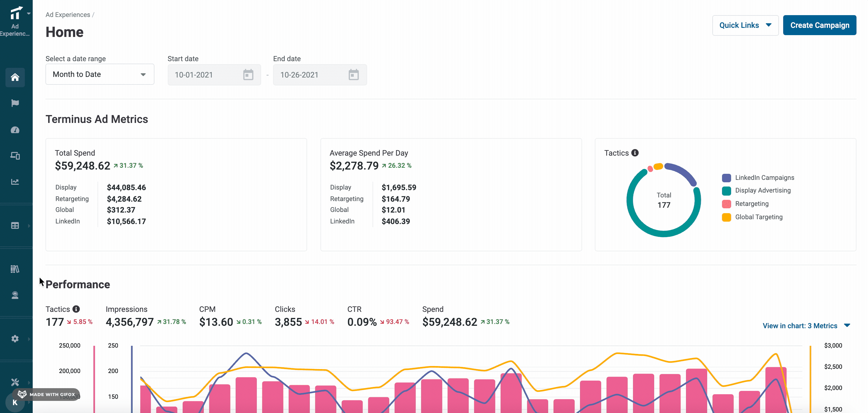Open the table grid sidebar icon
Screen dimensions: 868x413
[15, 226]
